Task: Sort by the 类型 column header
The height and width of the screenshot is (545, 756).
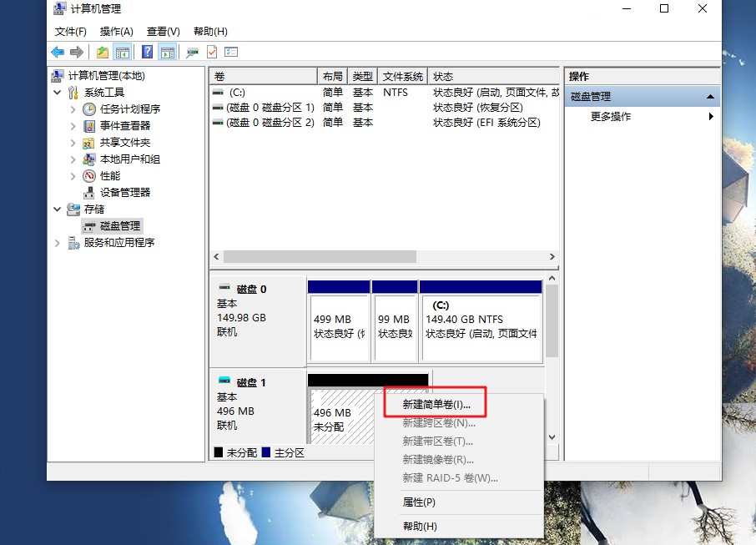Action: [x=363, y=76]
